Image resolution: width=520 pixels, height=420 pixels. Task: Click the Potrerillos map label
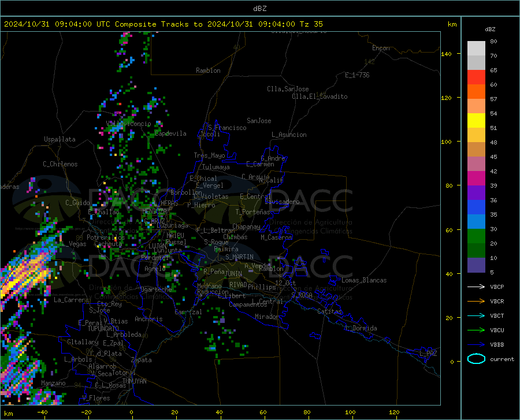[106, 237]
